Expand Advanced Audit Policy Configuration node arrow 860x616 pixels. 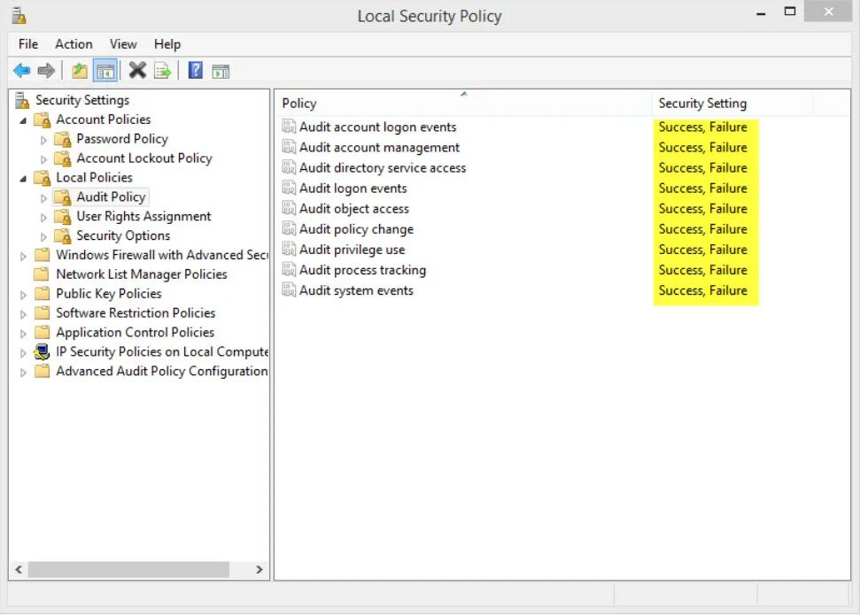point(23,372)
